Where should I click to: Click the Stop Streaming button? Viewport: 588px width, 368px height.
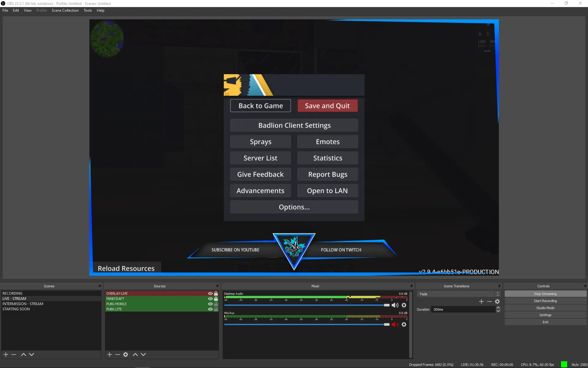[545, 294]
